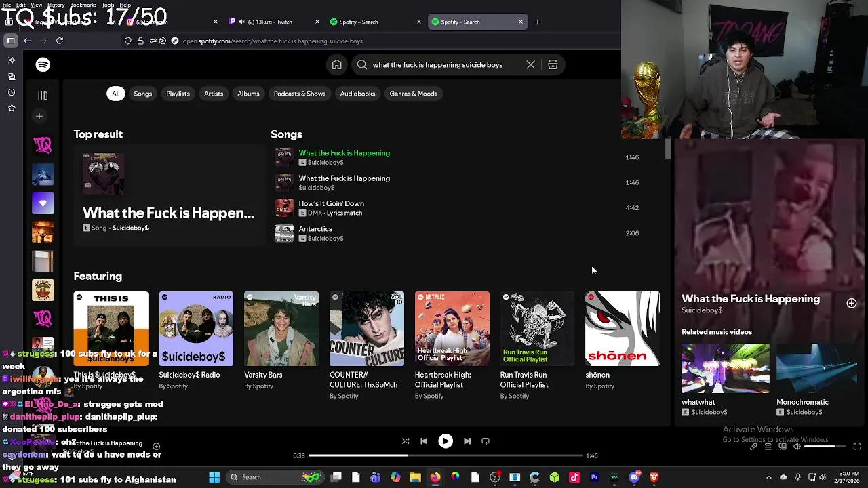Select the Audiobooks filter chip
The image size is (868, 488).
[357, 94]
